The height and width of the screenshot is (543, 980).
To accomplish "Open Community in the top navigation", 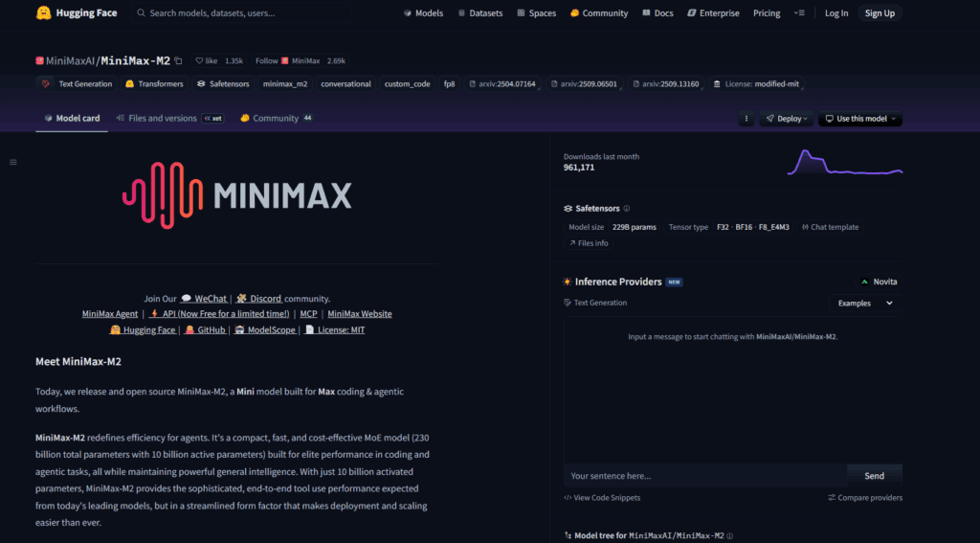I will pyautogui.click(x=599, y=12).
